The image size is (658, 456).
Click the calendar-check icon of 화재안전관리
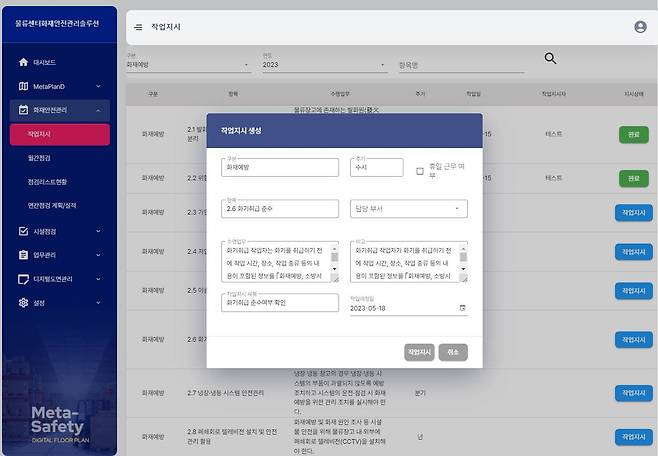24,110
